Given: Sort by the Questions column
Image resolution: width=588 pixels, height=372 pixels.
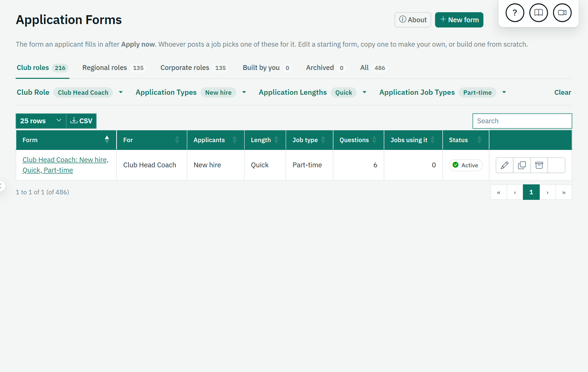Looking at the screenshot, I should 359,140.
